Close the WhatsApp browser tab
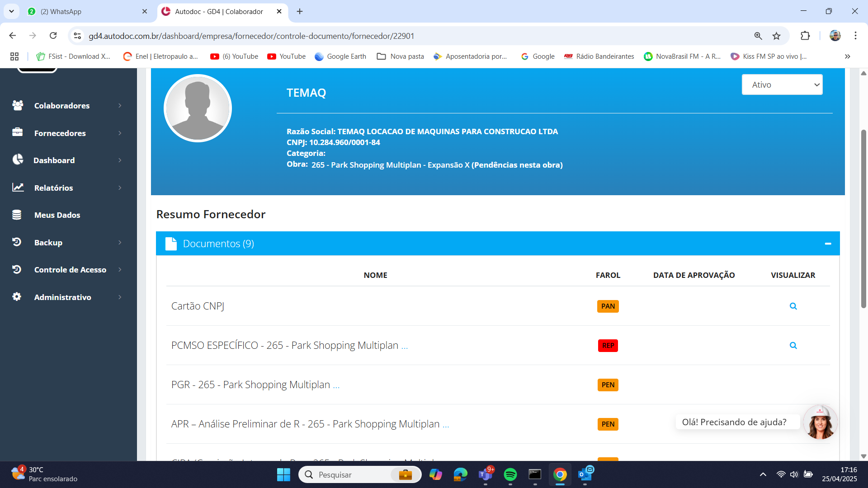The image size is (868, 488). 145,11
